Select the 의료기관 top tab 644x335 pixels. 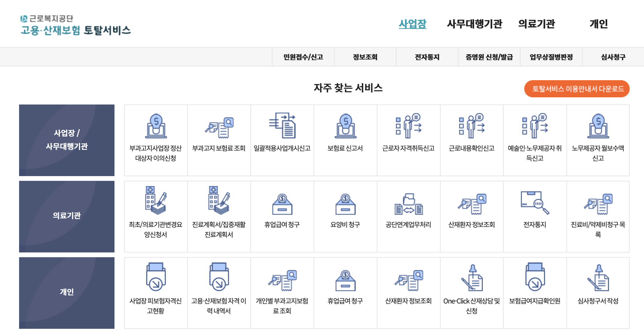pos(536,24)
